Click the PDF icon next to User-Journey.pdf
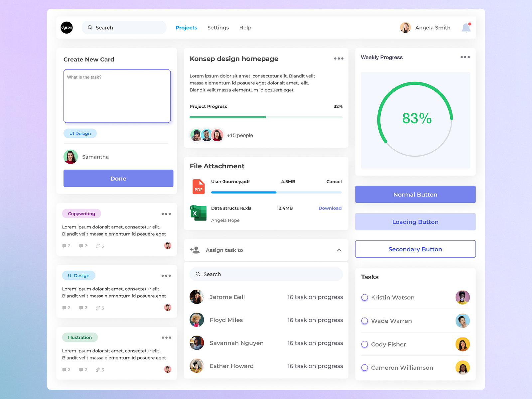532x399 pixels. [x=199, y=187]
